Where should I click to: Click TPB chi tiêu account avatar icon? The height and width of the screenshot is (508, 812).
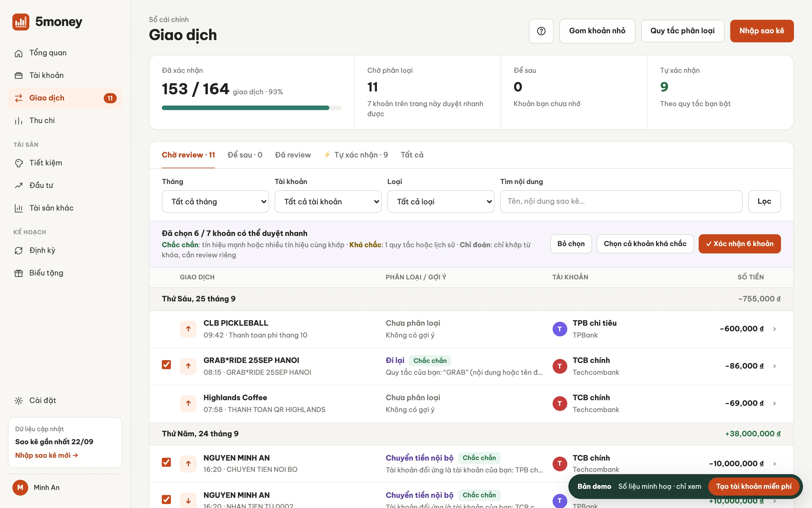560,329
